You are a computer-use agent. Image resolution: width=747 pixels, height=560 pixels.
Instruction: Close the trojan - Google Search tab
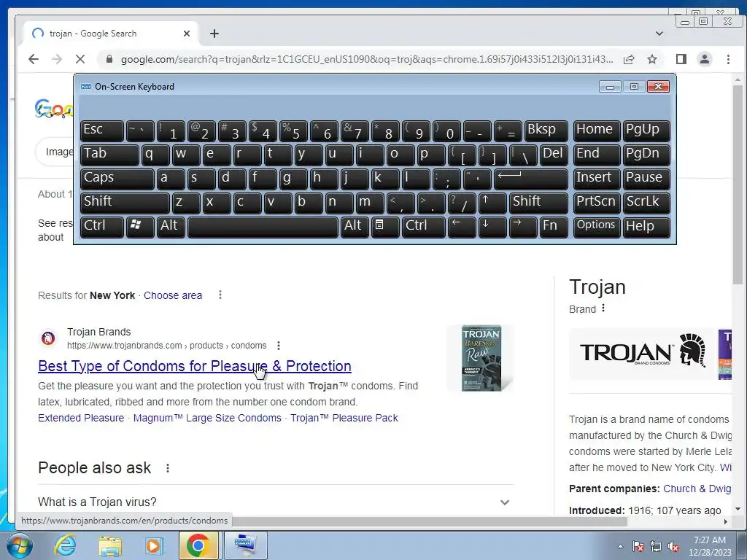click(187, 34)
